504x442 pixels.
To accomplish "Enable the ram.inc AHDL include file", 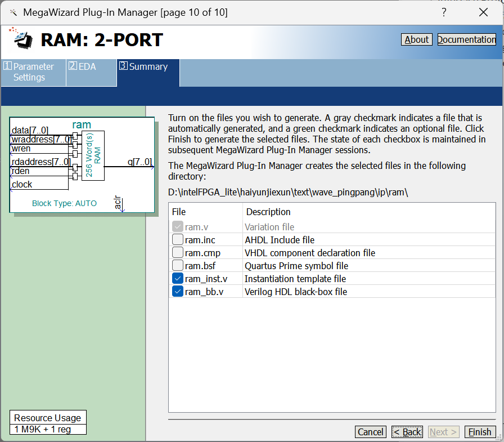I will pyautogui.click(x=177, y=239).
